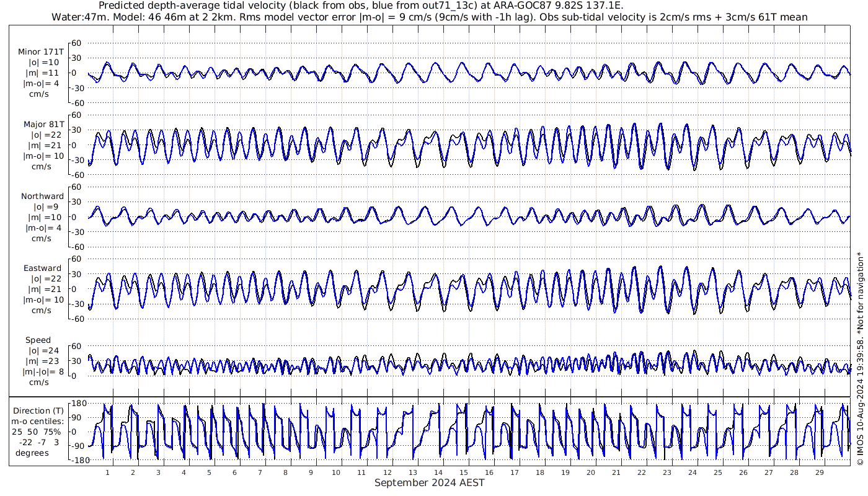Viewport: 868px width, 496px height.
Task: Click '|m| =10' in the Northward panel
Action: [x=44, y=218]
